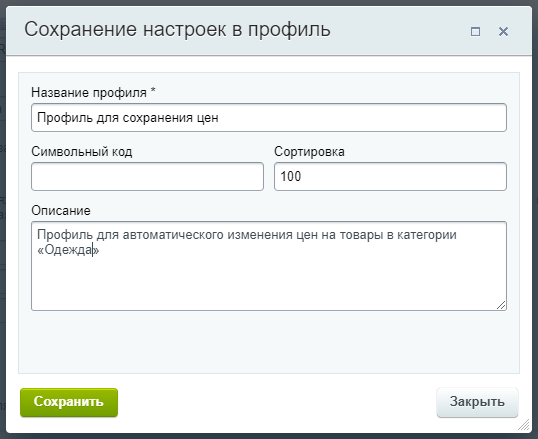Click the empty Символьный код field

click(147, 176)
